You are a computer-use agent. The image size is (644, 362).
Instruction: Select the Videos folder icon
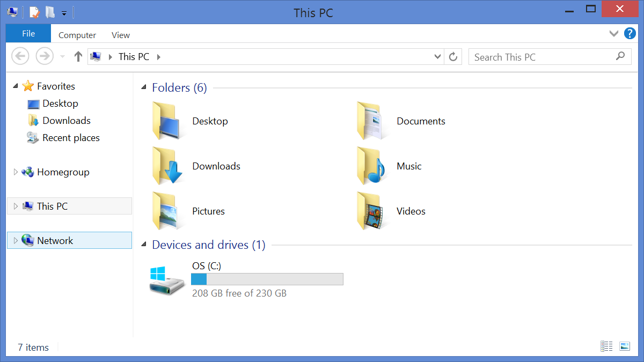point(371,211)
